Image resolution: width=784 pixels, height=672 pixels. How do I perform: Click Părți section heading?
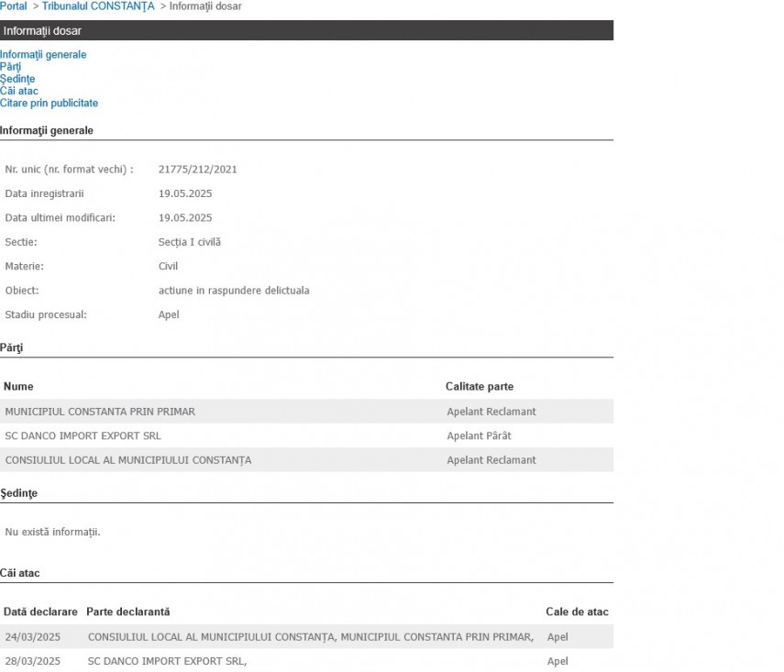[12, 347]
